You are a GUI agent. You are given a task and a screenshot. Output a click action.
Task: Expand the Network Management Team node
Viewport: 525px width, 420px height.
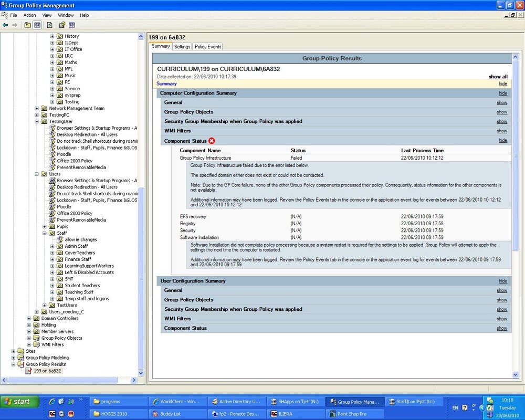pyautogui.click(x=37, y=109)
